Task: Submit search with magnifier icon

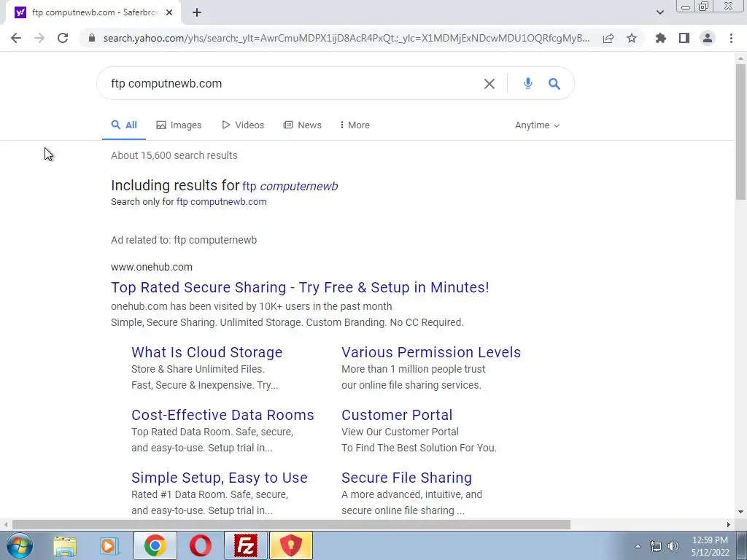Action: 554,84
